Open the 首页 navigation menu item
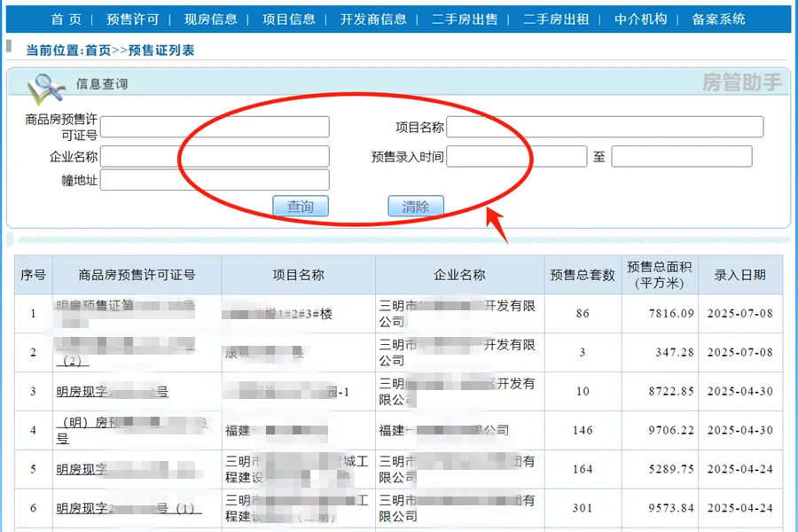This screenshot has width=798, height=532. coord(66,20)
